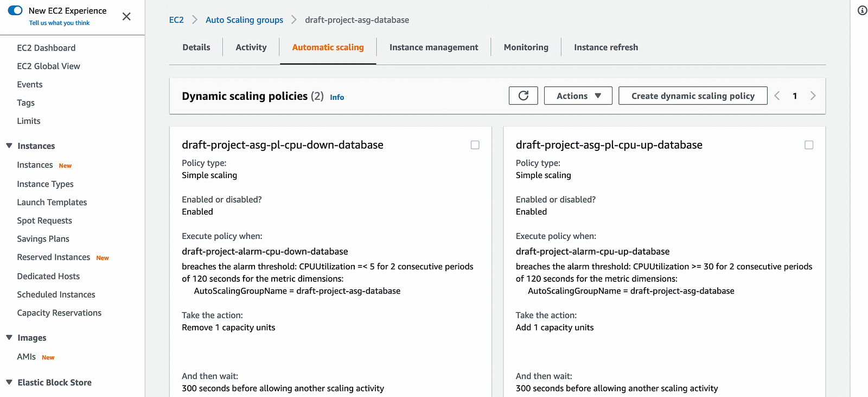
Task: Open the info panel icon at top right
Action: point(862,10)
